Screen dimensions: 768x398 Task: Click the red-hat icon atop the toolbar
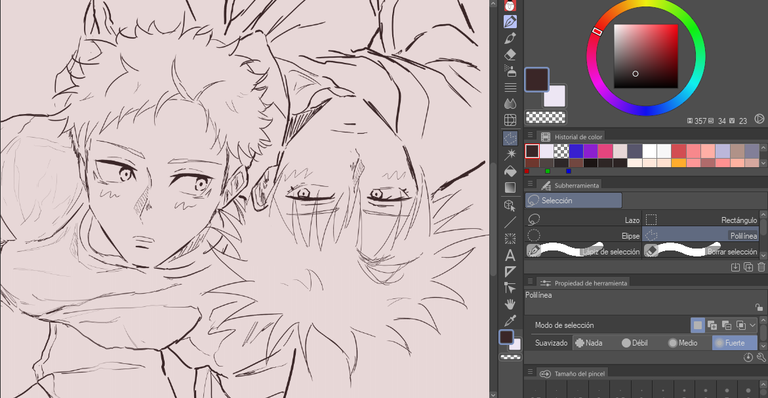[510, 5]
